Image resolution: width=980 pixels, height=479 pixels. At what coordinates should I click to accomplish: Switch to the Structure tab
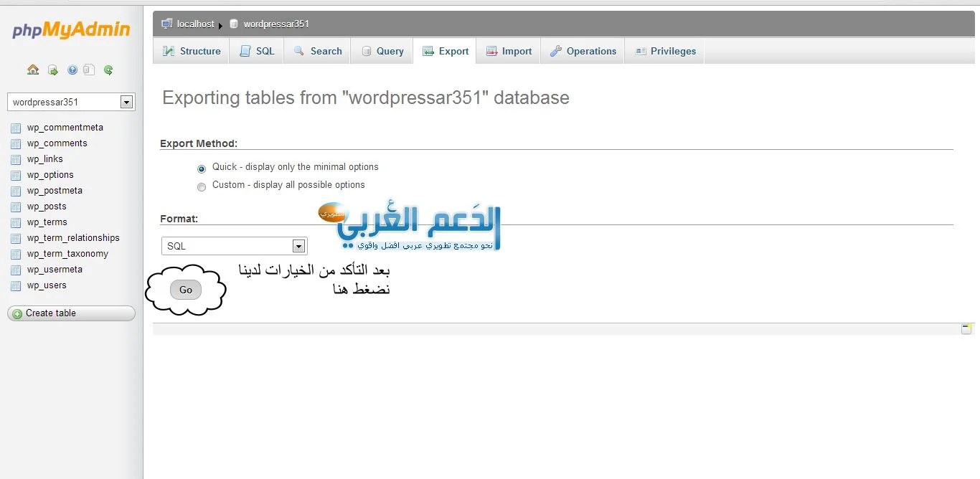[192, 51]
